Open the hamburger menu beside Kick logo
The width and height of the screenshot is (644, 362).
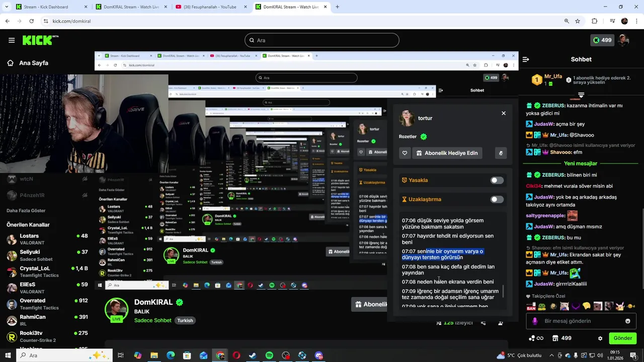pyautogui.click(x=12, y=40)
